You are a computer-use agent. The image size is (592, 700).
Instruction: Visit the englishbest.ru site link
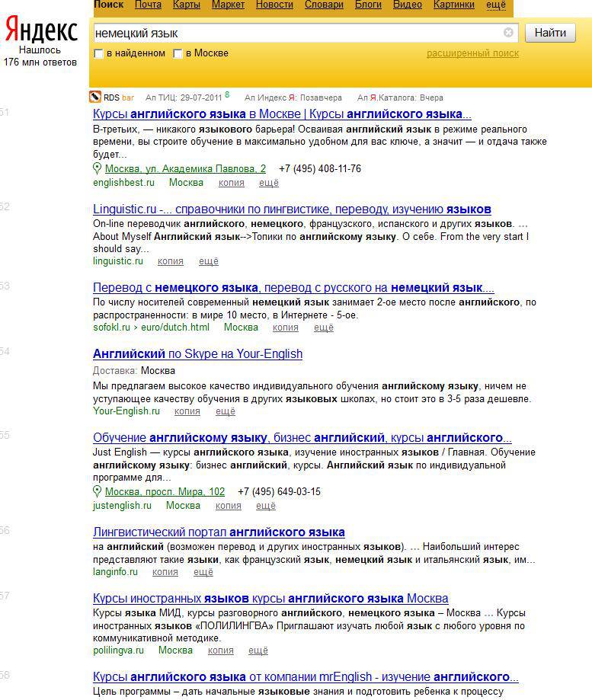(x=123, y=182)
